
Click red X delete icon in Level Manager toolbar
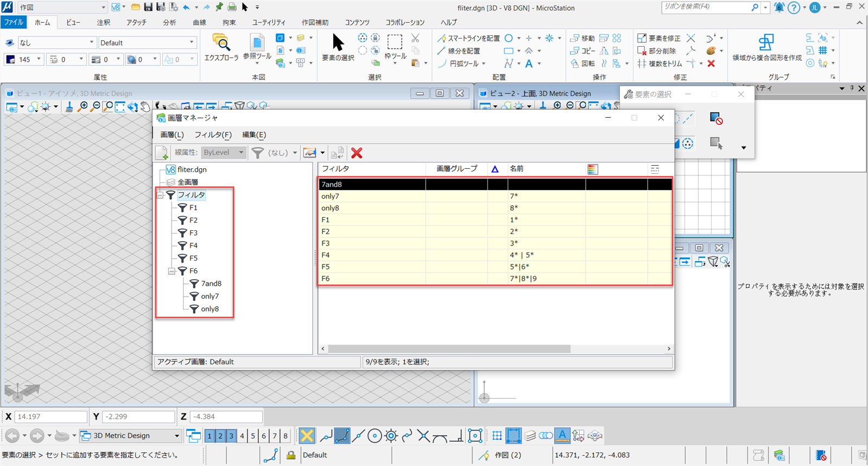(357, 153)
